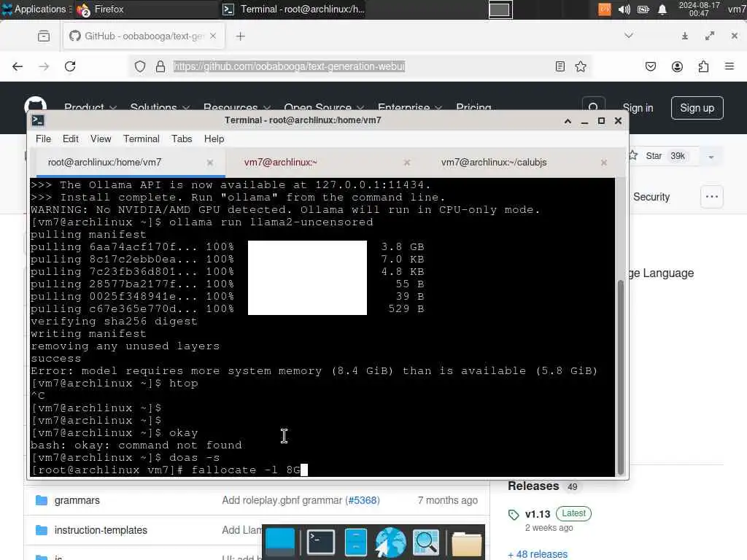Image resolution: width=747 pixels, height=560 pixels.
Task: Open the Firefox extensions puzzle icon
Action: (x=703, y=66)
